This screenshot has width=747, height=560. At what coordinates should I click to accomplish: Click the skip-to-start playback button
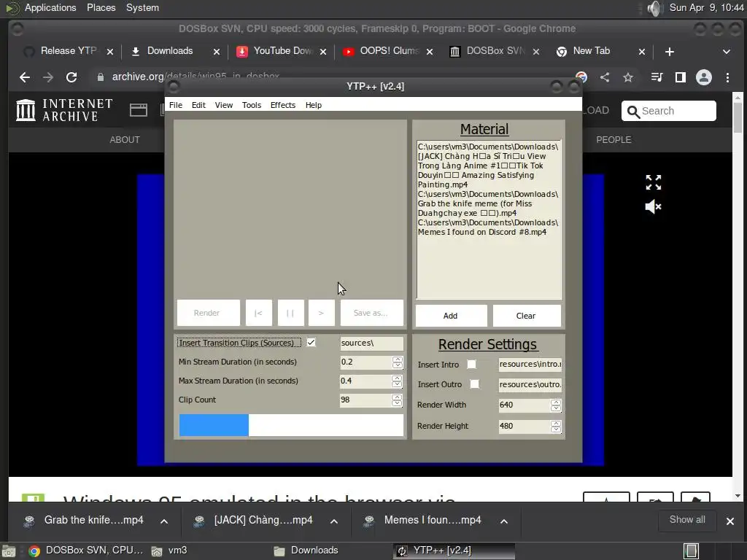[259, 313]
